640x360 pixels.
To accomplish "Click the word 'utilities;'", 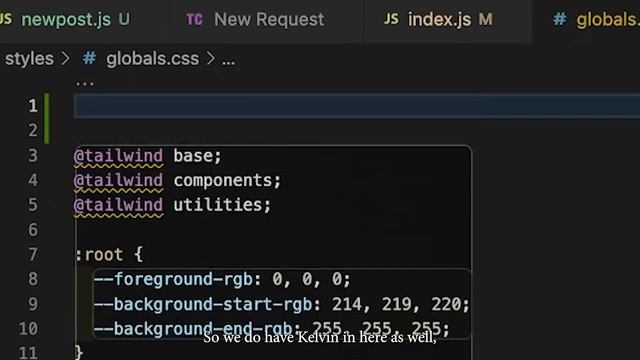I will (x=222, y=205).
